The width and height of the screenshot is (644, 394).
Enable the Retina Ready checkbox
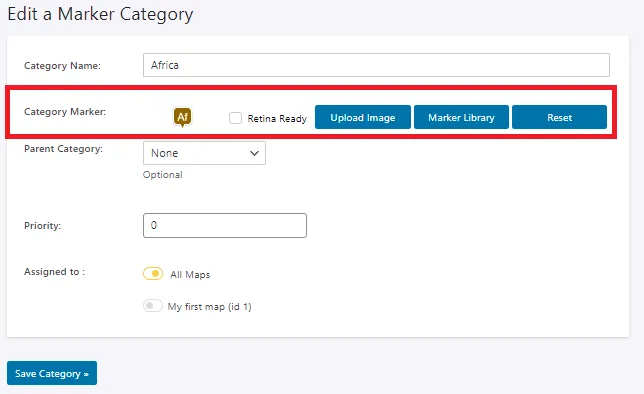tap(235, 118)
